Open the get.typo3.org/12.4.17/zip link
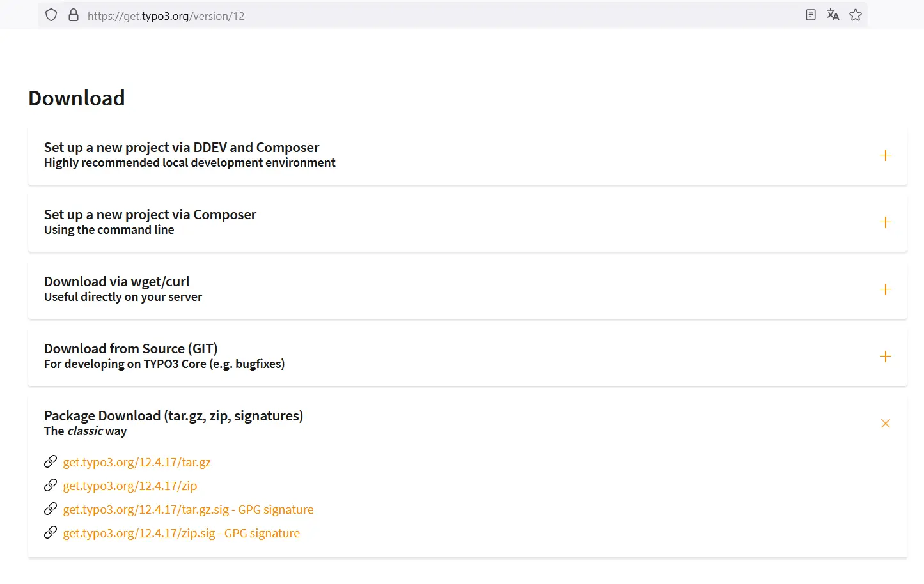This screenshot has height=584, width=924. (x=130, y=486)
